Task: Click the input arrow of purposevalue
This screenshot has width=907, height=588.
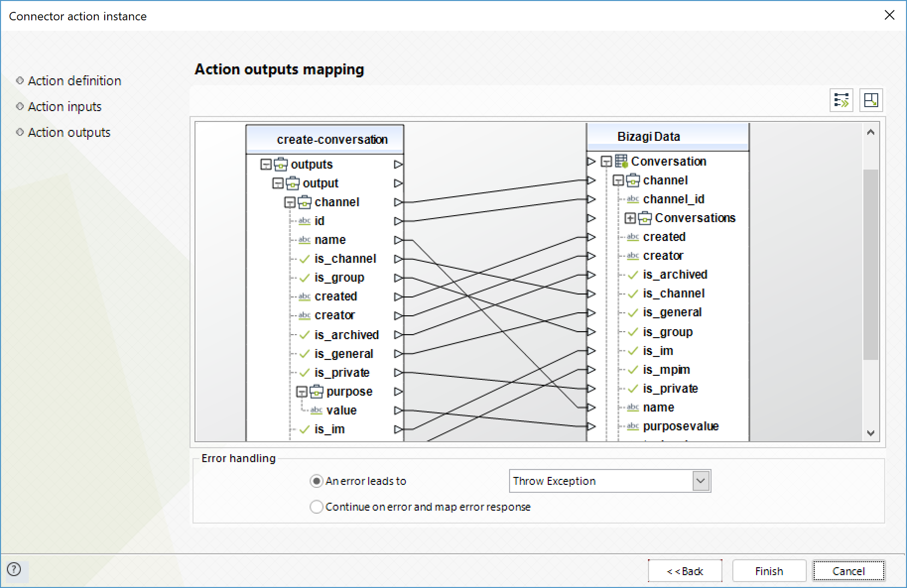Action: (591, 426)
